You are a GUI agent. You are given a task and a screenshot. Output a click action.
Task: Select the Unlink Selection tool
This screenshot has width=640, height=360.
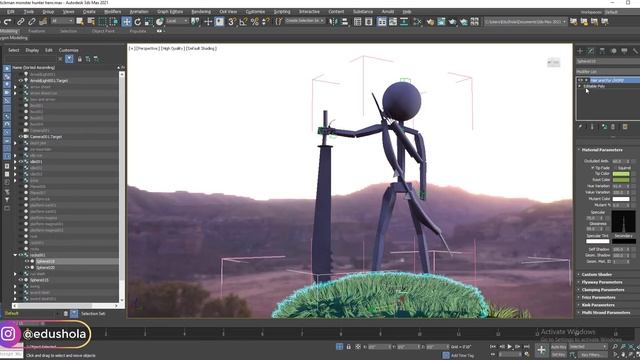click(x=31, y=22)
